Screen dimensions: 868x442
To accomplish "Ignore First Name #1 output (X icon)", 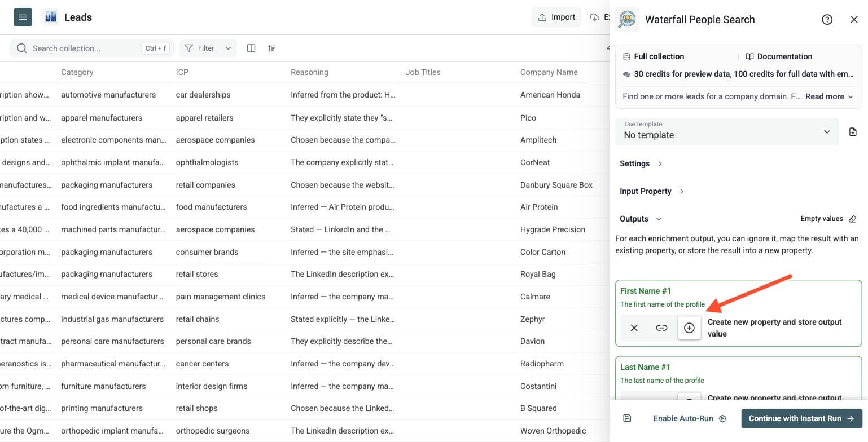I will coord(634,328).
